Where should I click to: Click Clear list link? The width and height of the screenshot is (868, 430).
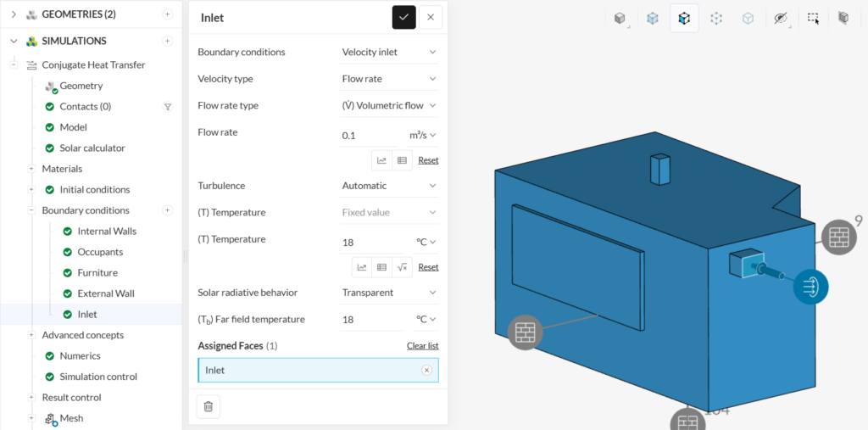(422, 346)
